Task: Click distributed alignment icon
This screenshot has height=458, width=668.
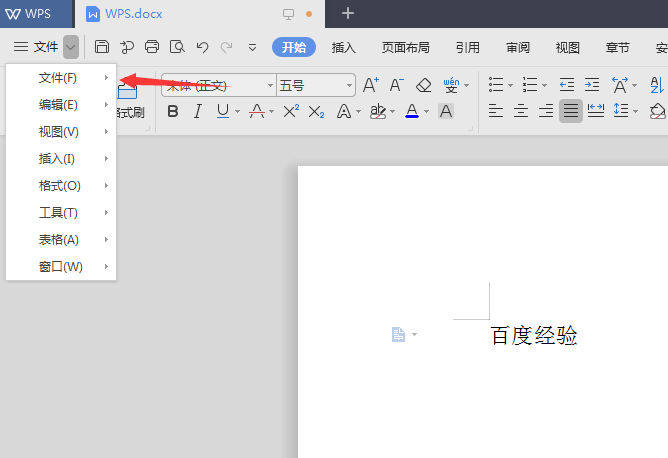Action: click(596, 111)
